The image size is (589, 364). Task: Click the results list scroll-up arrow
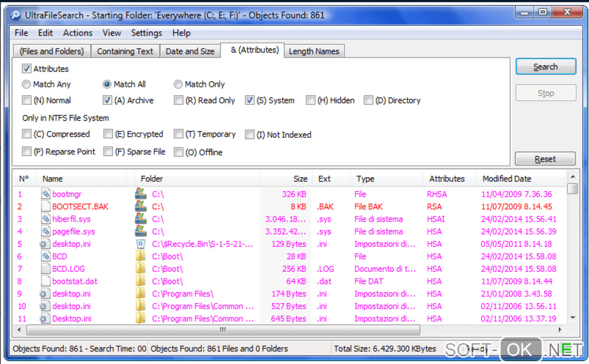click(x=572, y=176)
